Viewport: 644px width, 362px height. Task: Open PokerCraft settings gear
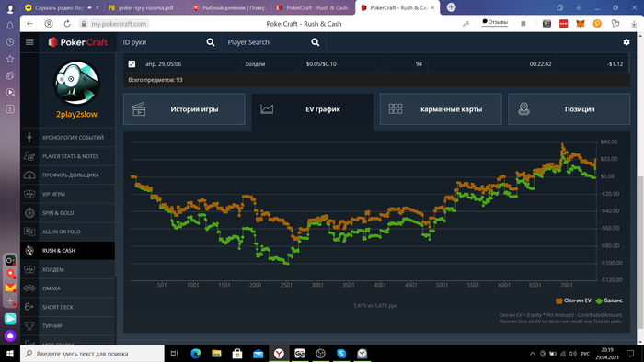tap(627, 42)
